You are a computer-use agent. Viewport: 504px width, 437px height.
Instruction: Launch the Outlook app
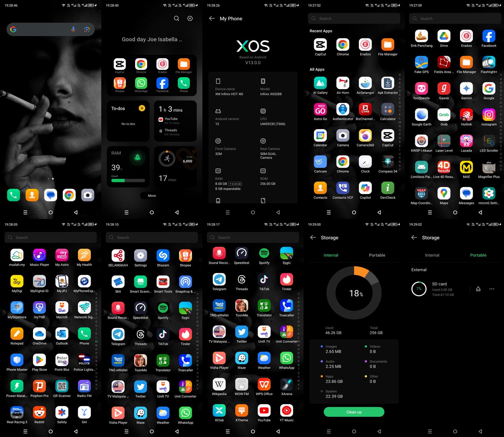click(x=62, y=334)
